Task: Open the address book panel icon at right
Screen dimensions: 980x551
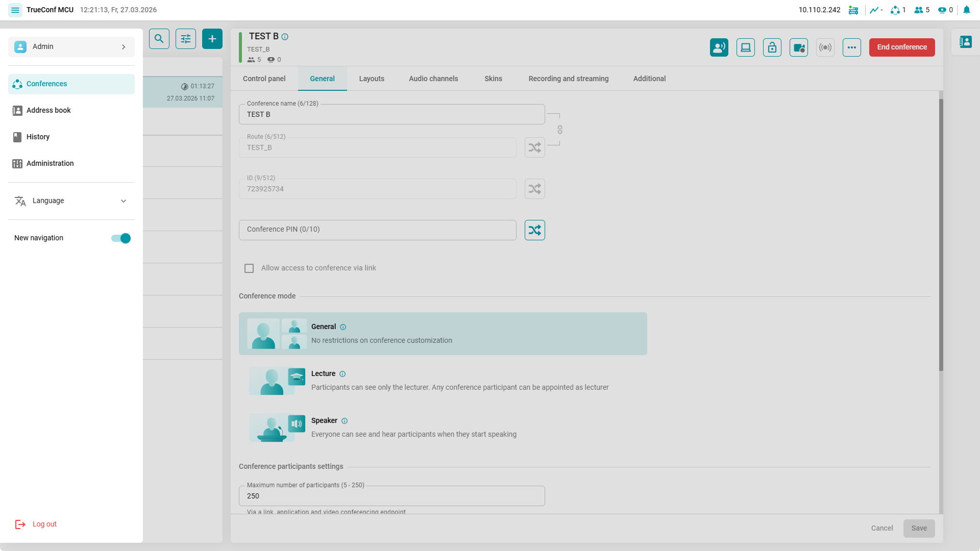Action: (965, 42)
